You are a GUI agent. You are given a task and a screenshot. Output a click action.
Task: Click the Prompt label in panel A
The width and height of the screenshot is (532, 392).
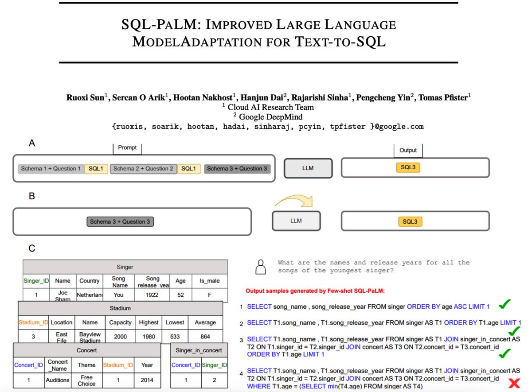[128, 147]
